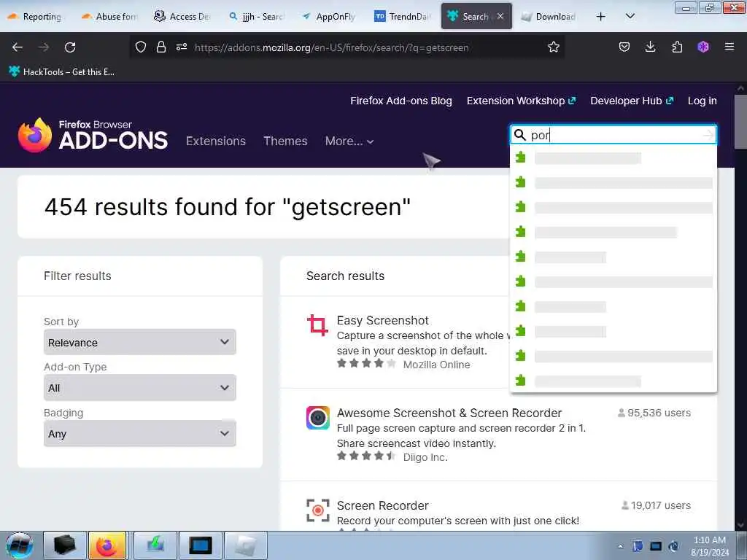Switch to the TrendnDaily tab
Screen dimensions: 747x560
403,16
